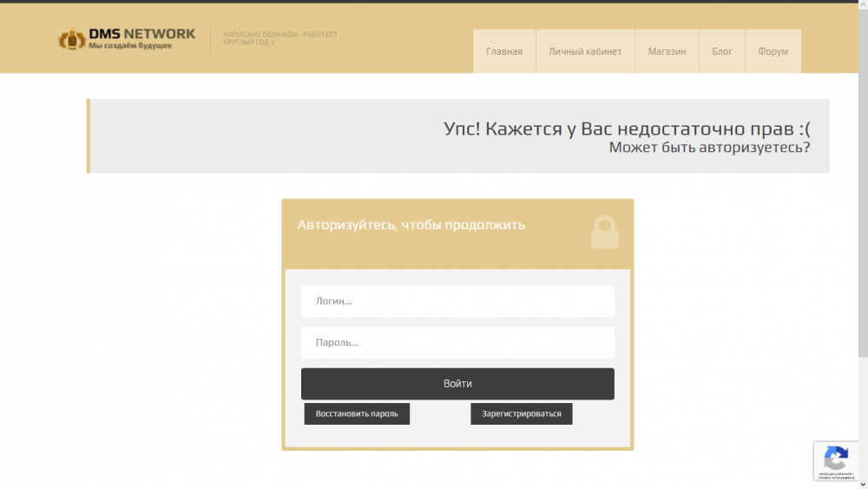Go to the Главная tab
Screen dimensions: 868x489
pyautogui.click(x=504, y=51)
